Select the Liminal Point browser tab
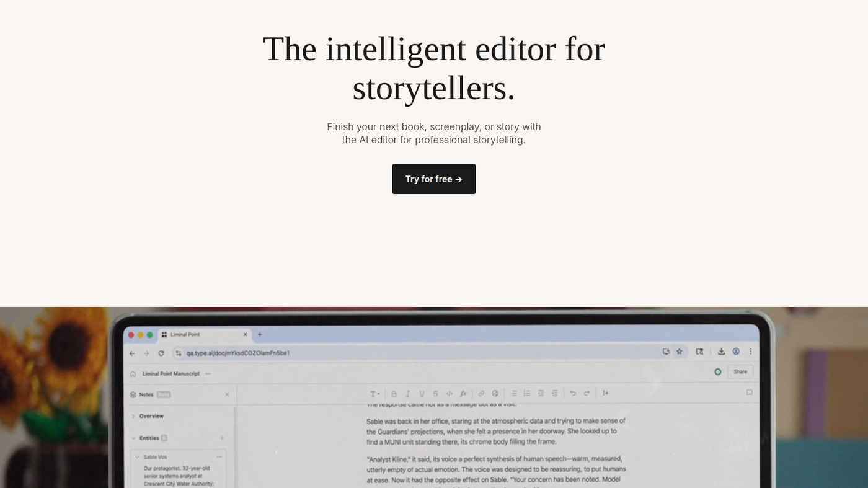Image resolution: width=868 pixels, height=488 pixels. point(205,335)
